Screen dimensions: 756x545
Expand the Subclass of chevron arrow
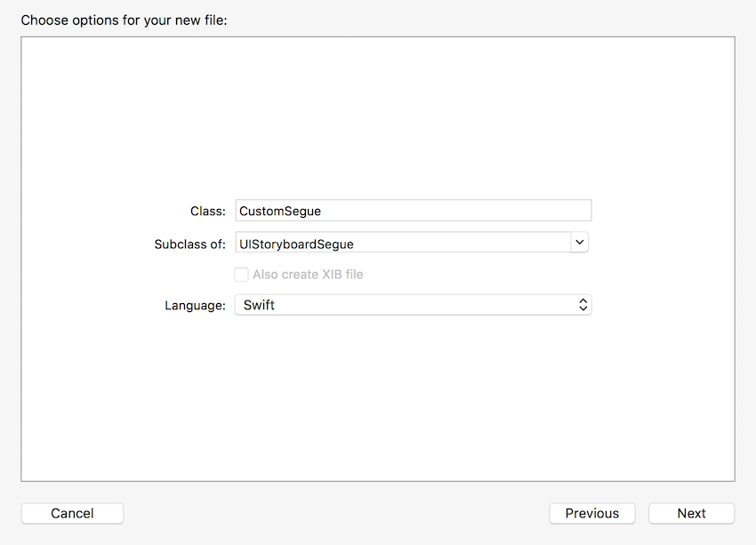tap(580, 243)
